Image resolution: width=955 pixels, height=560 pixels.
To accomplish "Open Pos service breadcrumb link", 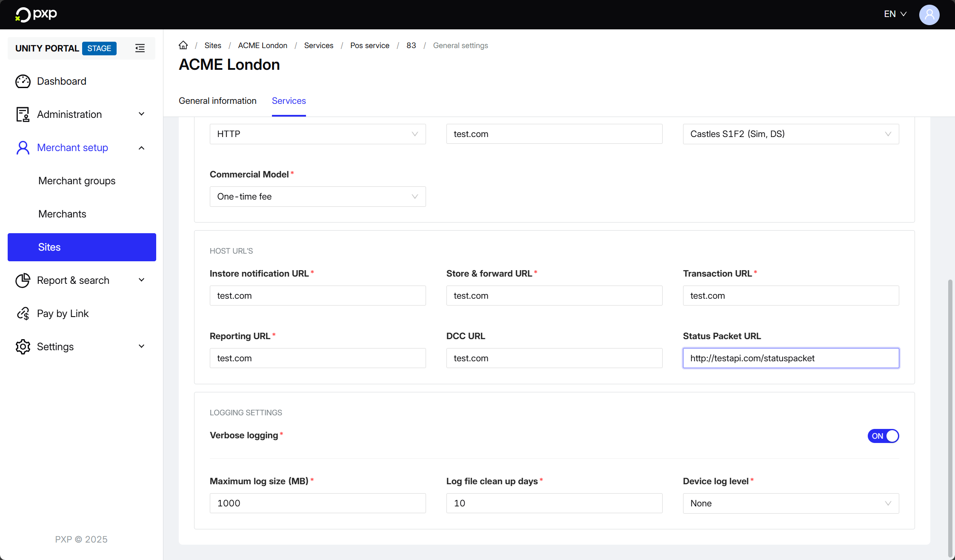I will (369, 46).
